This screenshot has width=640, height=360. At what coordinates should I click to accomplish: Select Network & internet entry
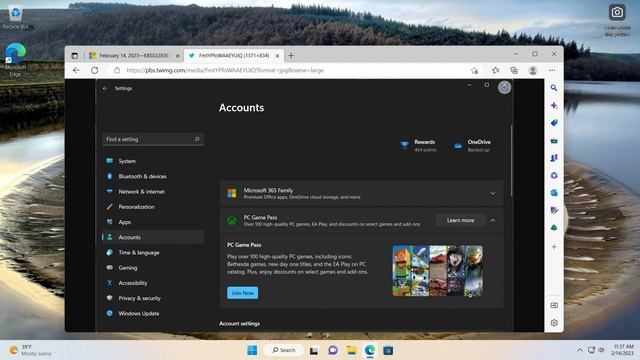click(x=153, y=191)
